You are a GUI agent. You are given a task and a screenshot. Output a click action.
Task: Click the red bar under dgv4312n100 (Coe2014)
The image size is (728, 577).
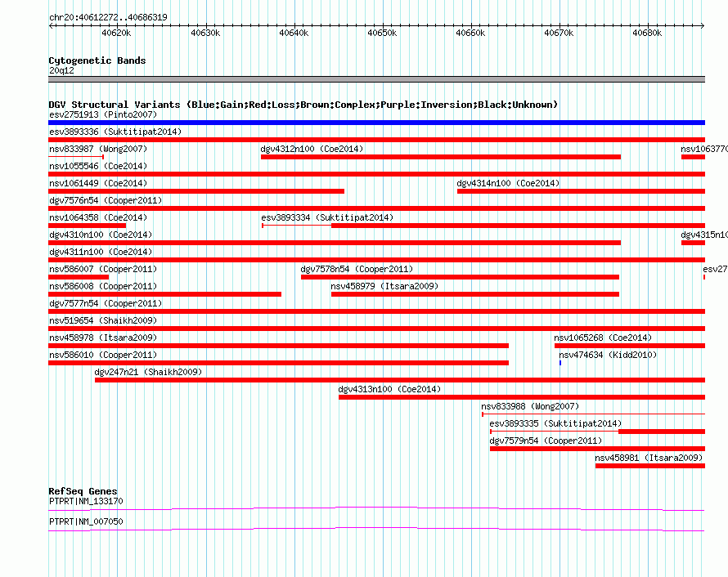point(441,157)
